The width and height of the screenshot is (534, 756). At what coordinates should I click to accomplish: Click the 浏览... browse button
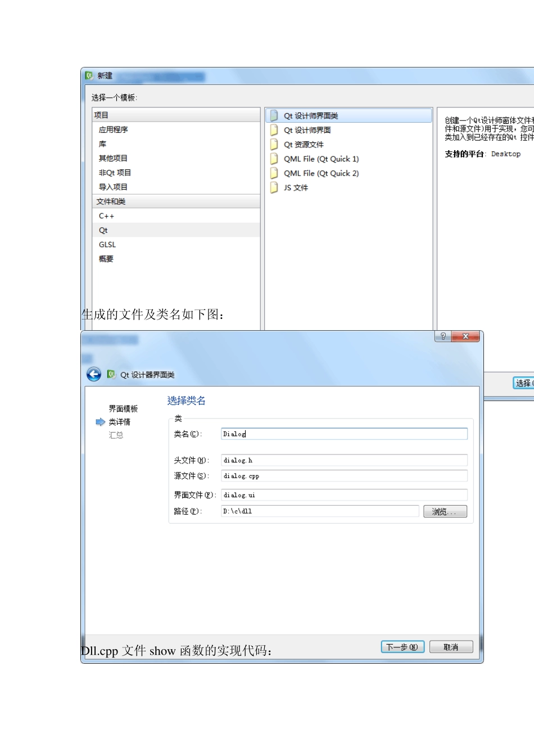click(x=445, y=511)
